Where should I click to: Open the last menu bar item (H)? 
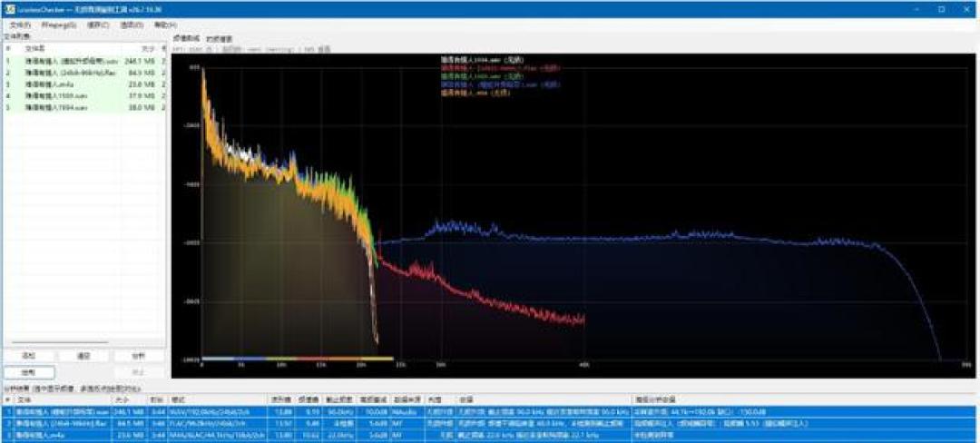point(165,25)
